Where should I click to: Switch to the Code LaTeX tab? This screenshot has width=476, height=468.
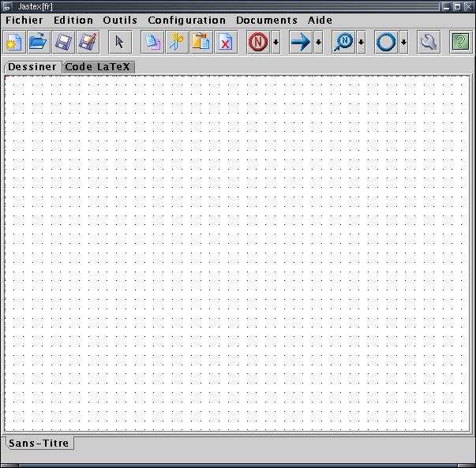click(98, 67)
